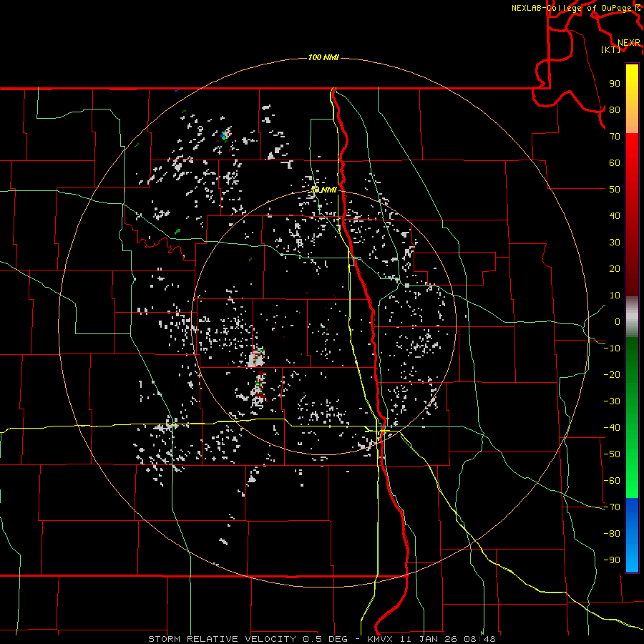Select the -80 value on velocity scale
The image size is (644, 644).
612,534
